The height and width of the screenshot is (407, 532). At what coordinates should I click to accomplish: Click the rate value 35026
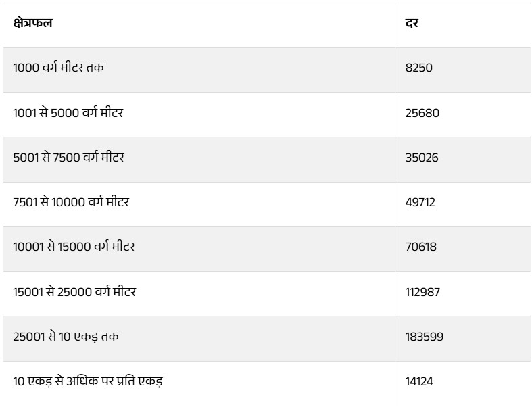(x=422, y=158)
